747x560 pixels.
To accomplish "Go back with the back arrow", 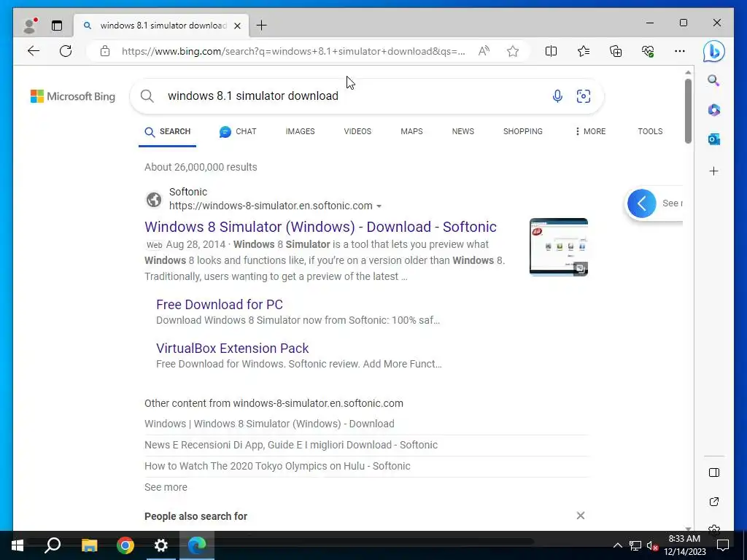I will 34,51.
